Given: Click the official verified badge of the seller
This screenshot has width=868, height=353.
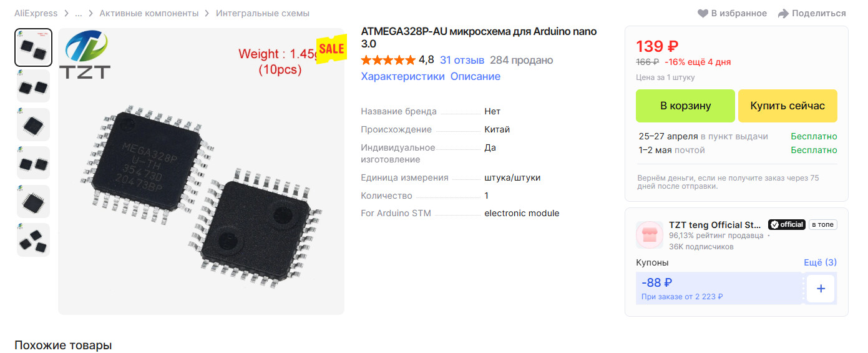Looking at the screenshot, I should pos(786,224).
